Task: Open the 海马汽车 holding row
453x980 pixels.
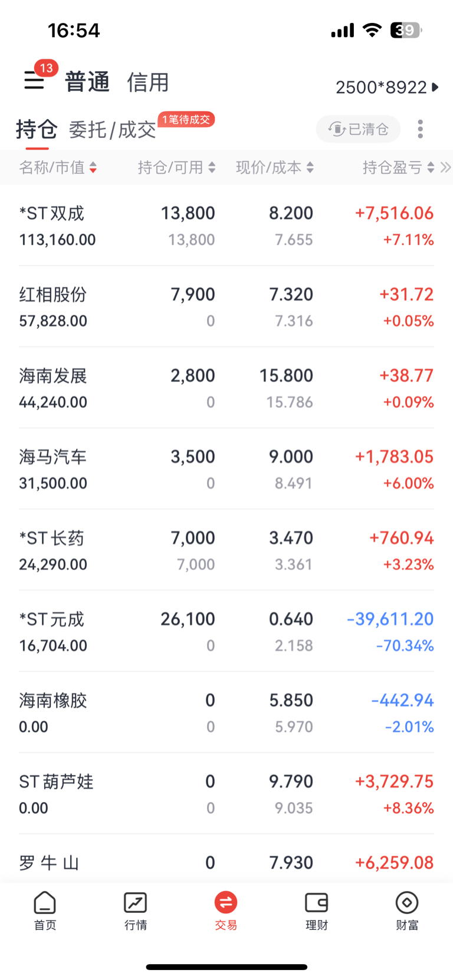Action: [226, 469]
